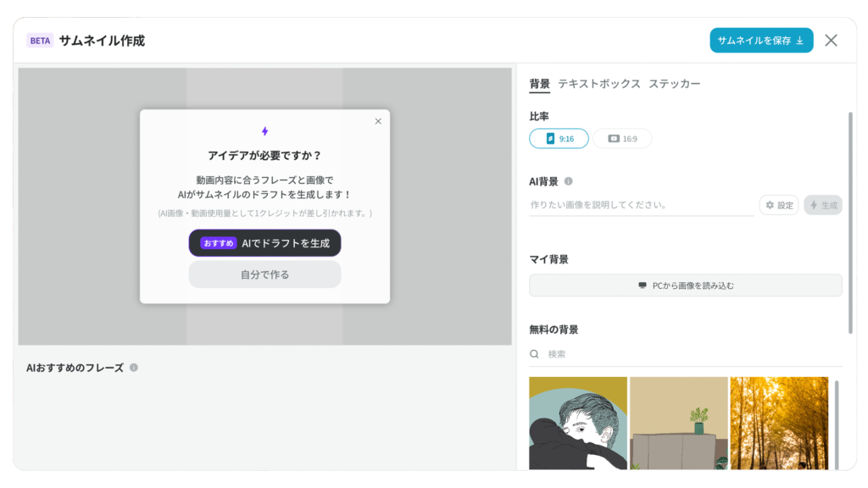The height and width of the screenshot is (488, 868).
Task: Open the 設定 gear icon for AI背景
Action: click(x=769, y=205)
